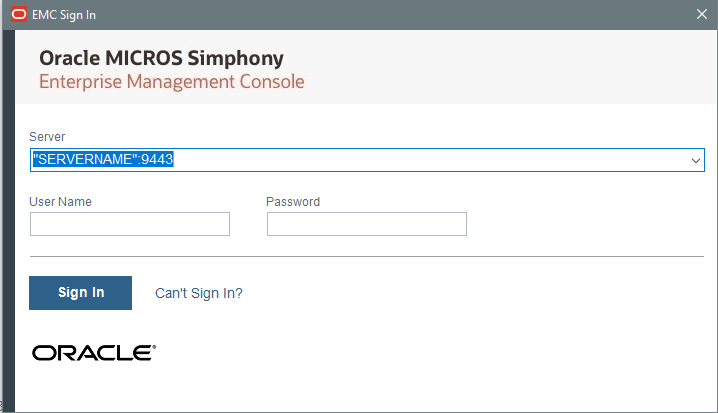
Task: Click the Password label
Action: 293,201
